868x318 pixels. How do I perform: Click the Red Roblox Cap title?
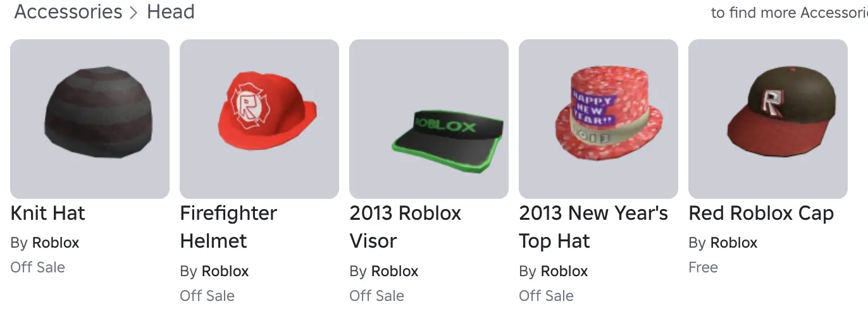[x=761, y=213]
